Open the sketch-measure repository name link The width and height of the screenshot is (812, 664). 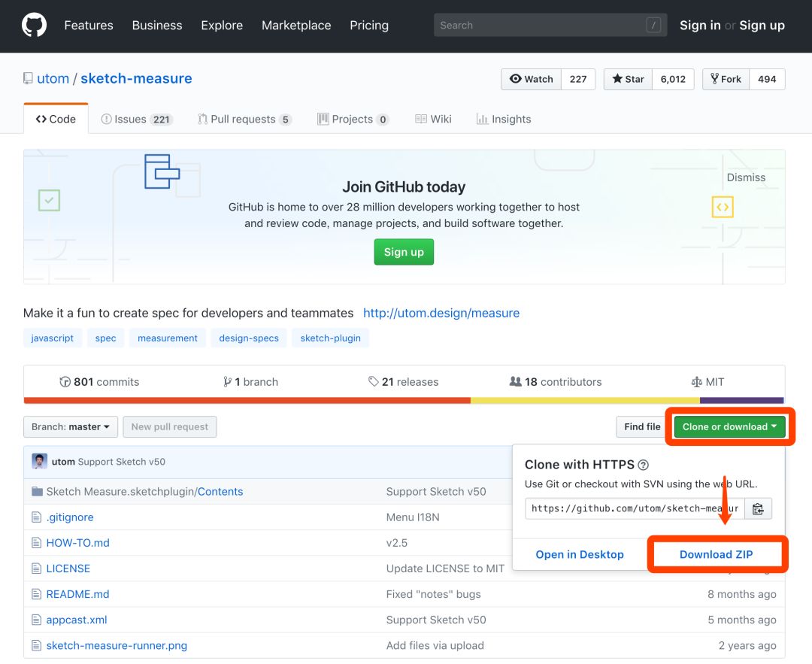point(136,78)
